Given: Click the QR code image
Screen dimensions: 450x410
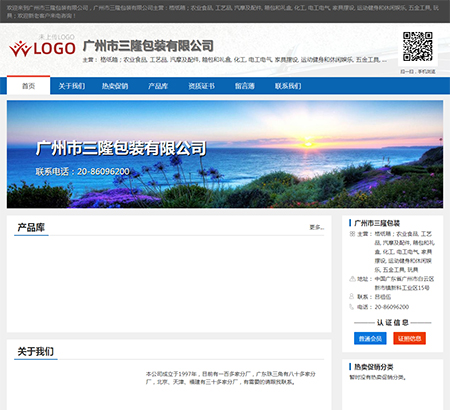Looking at the screenshot, I should pos(418,47).
